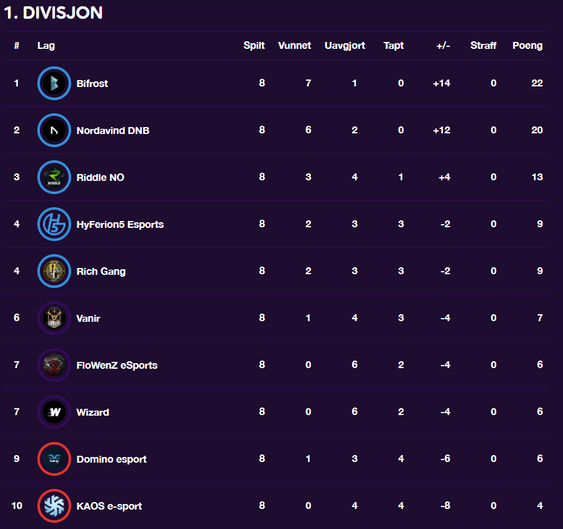Click the Wizard W logo
The width and height of the screenshot is (563, 529).
click(54, 412)
